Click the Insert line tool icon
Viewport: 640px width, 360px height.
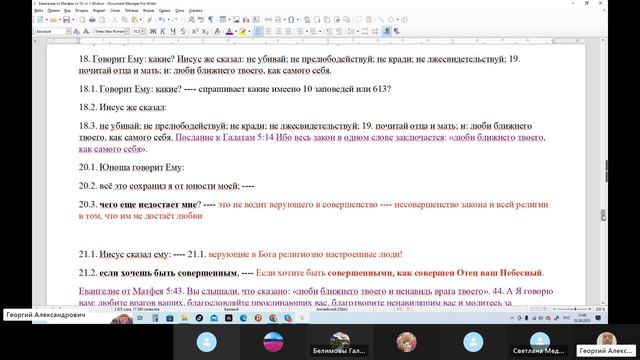tap(380, 20)
